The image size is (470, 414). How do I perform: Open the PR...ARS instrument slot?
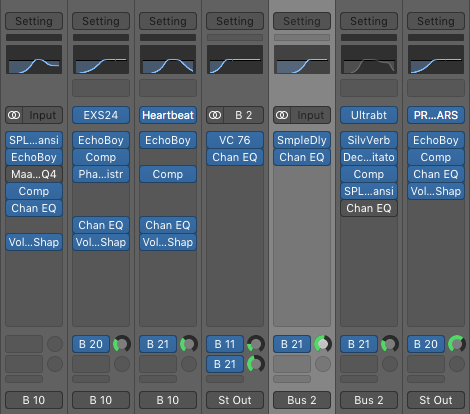[436, 115]
